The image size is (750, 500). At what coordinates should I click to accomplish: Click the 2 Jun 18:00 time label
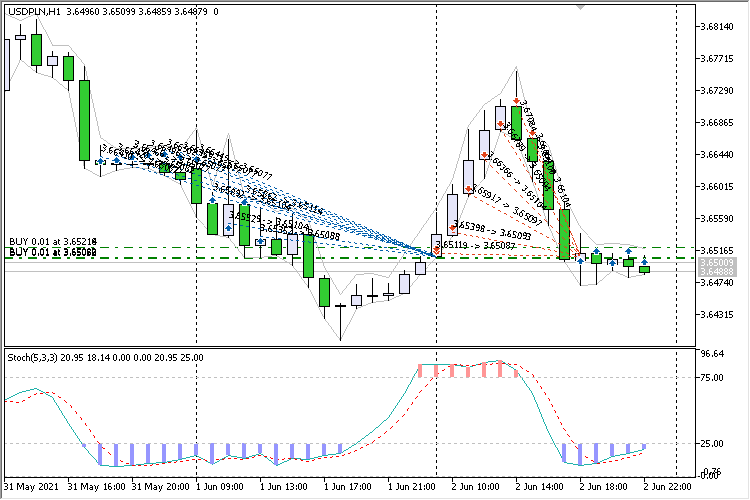coord(604,487)
